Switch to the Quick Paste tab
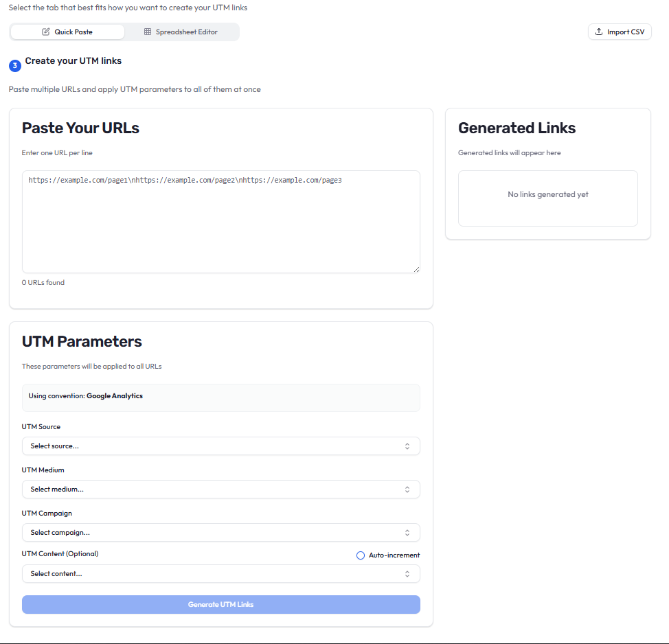Image resolution: width=669 pixels, height=644 pixels. point(67,32)
